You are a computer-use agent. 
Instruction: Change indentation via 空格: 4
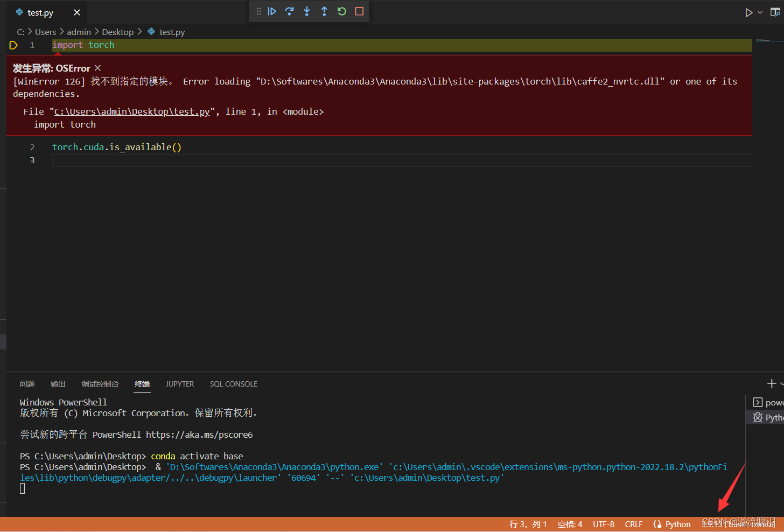pos(570,524)
